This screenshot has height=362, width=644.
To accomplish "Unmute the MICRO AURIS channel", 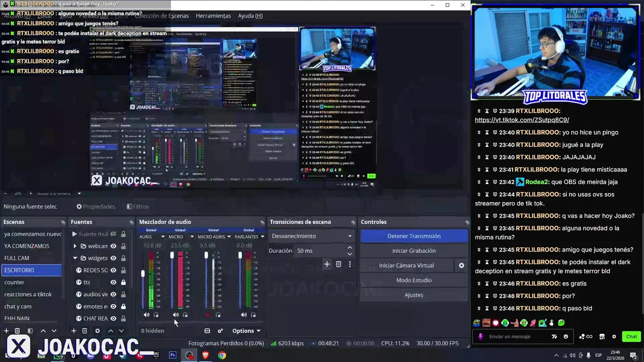I will point(208,315).
